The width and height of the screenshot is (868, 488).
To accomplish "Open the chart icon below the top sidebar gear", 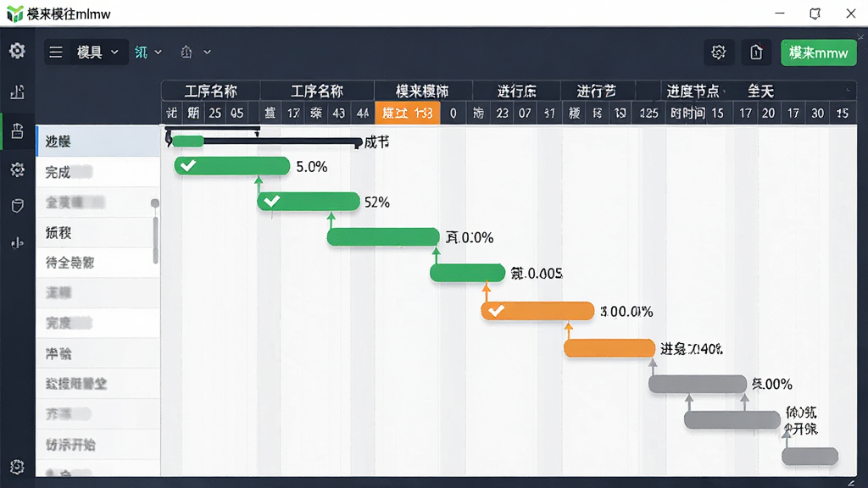I will click(x=17, y=91).
